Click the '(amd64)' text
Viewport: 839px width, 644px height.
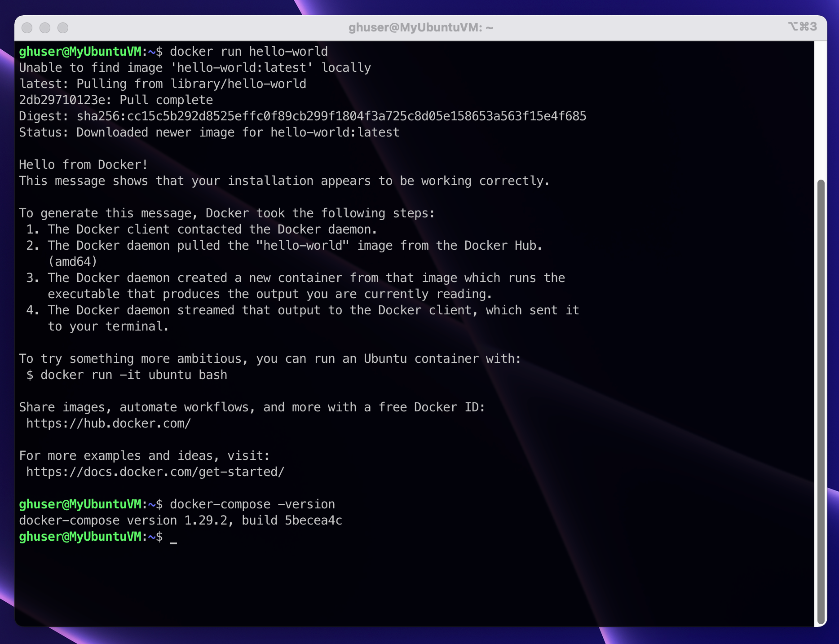pos(73,262)
